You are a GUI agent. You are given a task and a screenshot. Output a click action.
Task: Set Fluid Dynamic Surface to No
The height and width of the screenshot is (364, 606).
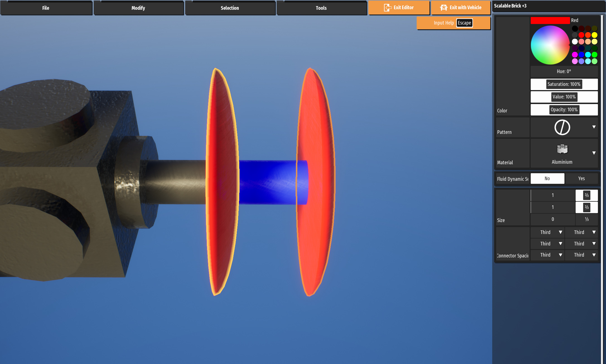point(547,179)
